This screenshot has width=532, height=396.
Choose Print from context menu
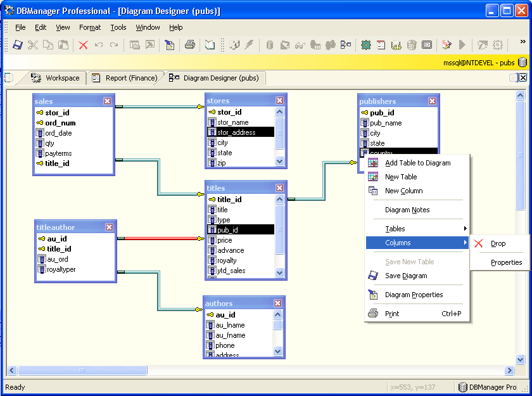pos(417,314)
